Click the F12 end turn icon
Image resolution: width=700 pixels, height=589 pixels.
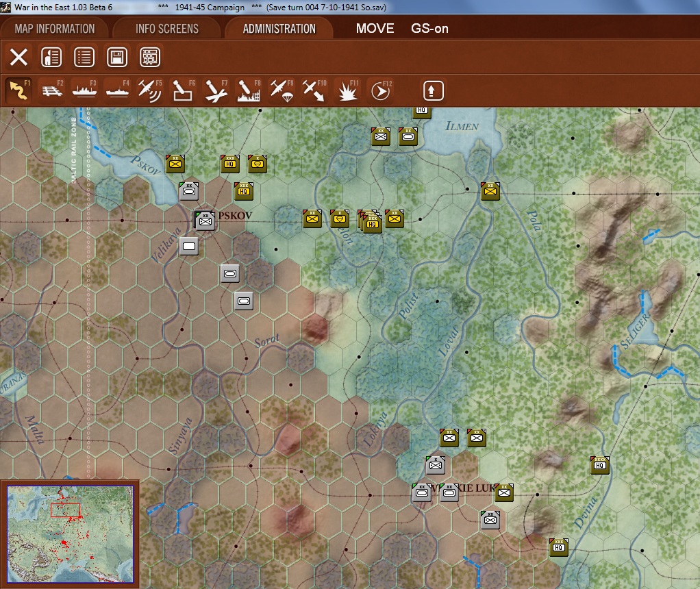380,90
